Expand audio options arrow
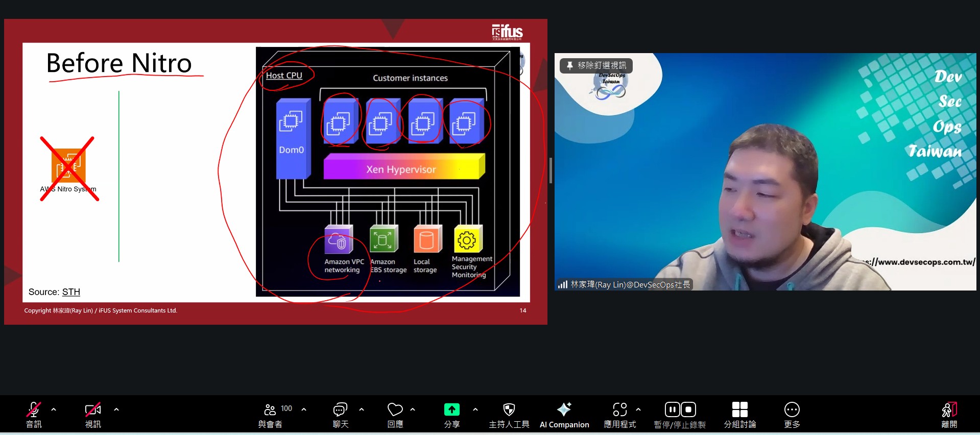The height and width of the screenshot is (435, 980). (x=54, y=409)
